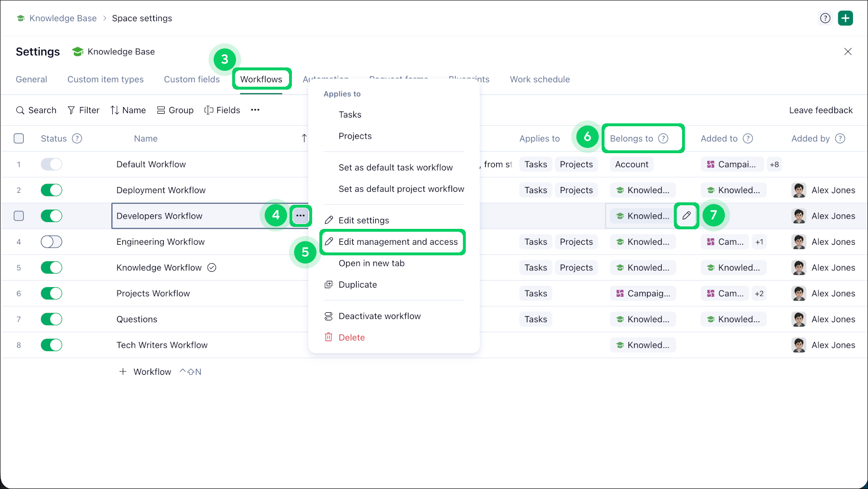The image size is (868, 489).
Task: Duplicate the workflow via the Duplicate icon
Action: 329,284
